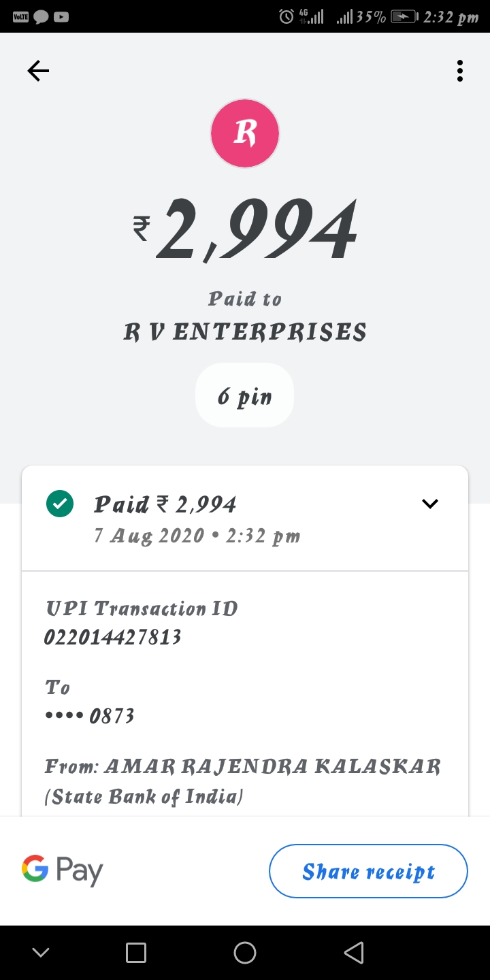Tap the Android recent apps square
Image resolution: width=490 pixels, height=980 pixels.
point(136,953)
